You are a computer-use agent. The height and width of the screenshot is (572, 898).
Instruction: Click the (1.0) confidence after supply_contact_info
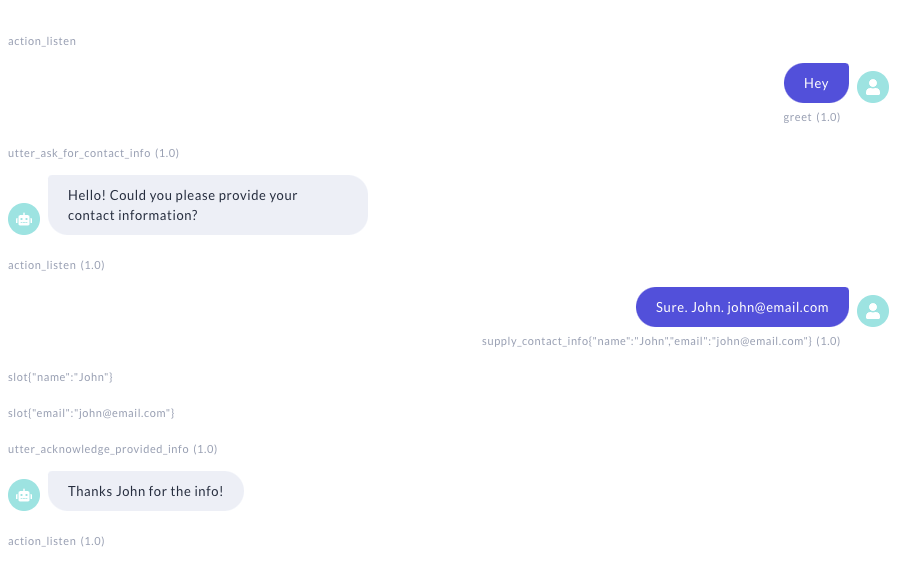[828, 341]
